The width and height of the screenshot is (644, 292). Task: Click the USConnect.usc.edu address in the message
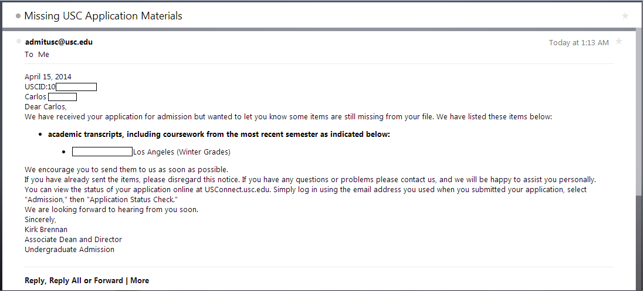point(236,190)
